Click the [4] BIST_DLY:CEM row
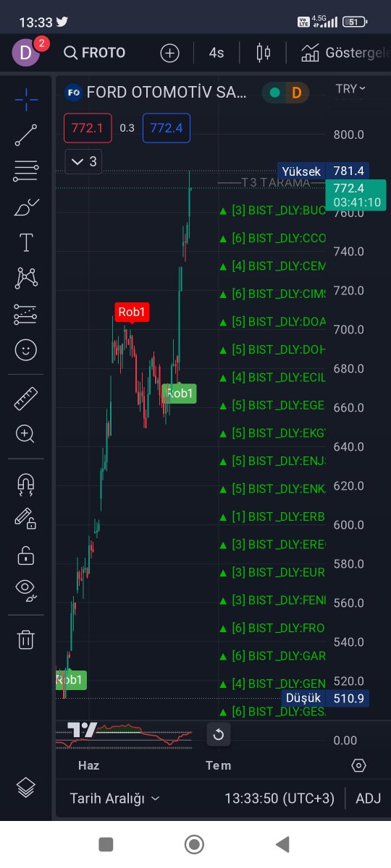 pyautogui.click(x=272, y=266)
